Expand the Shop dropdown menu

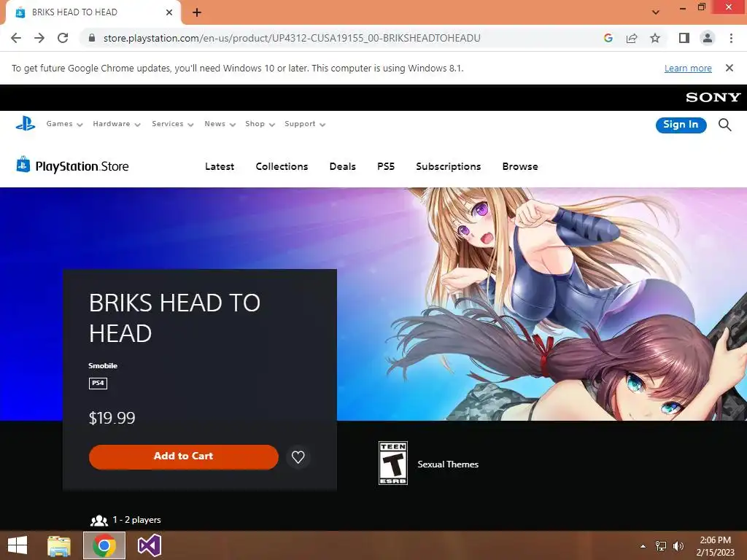[x=260, y=124]
